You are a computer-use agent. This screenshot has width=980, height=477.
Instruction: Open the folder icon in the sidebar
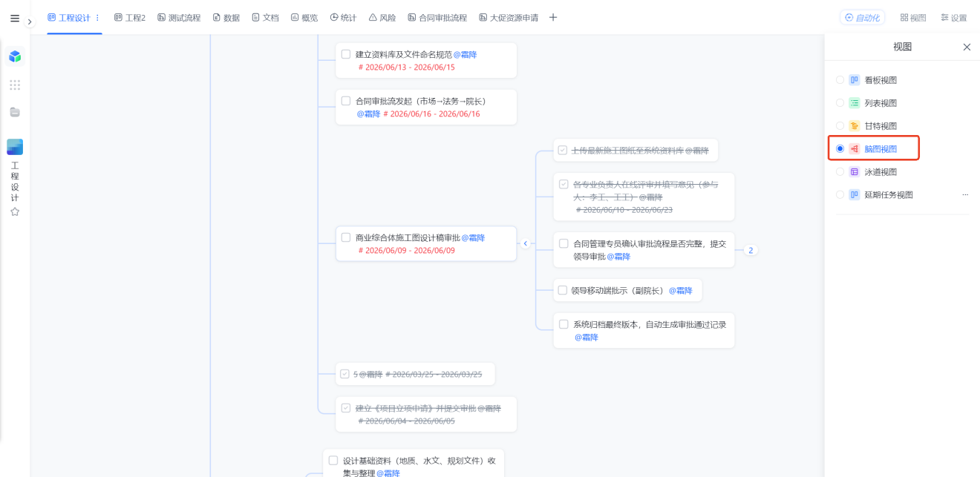15,112
